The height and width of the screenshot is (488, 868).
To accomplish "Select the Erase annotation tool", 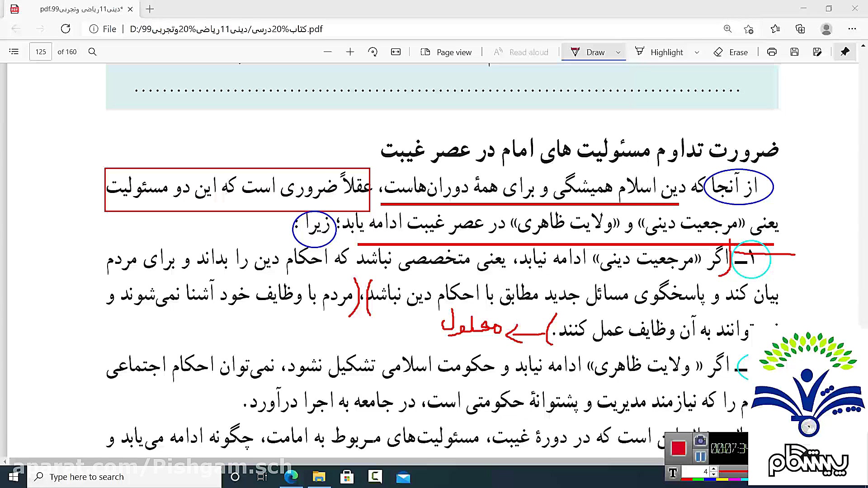I will tap(731, 52).
